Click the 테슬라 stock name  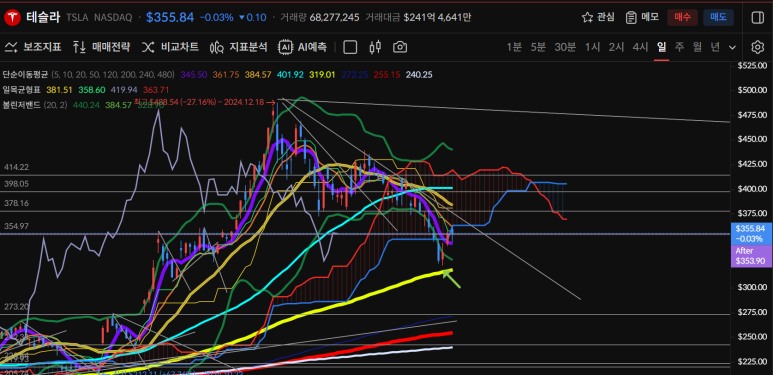42,17
